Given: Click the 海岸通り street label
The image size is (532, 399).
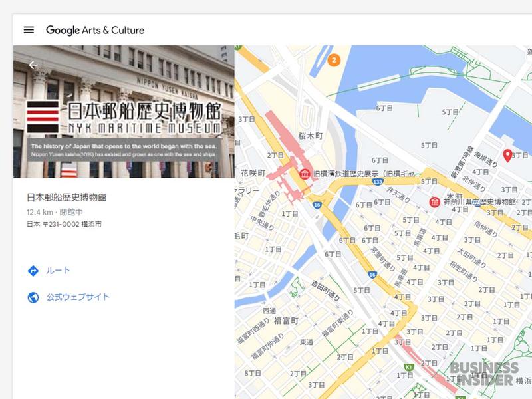Looking at the screenshot, I should (486, 159).
